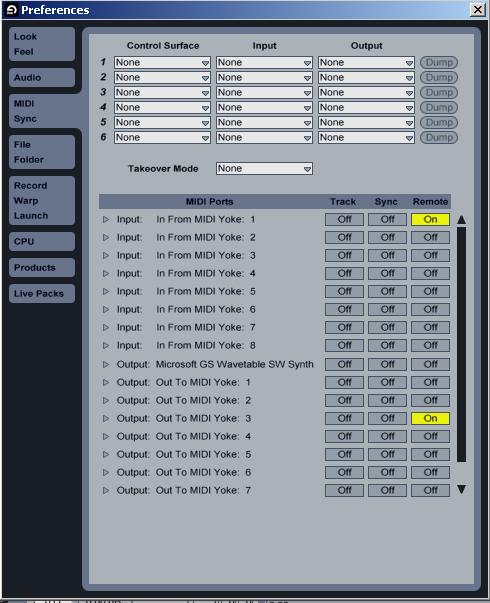490x603 pixels.
Task: Open Control Surface 1 dropdown
Action: pyautogui.click(x=162, y=63)
